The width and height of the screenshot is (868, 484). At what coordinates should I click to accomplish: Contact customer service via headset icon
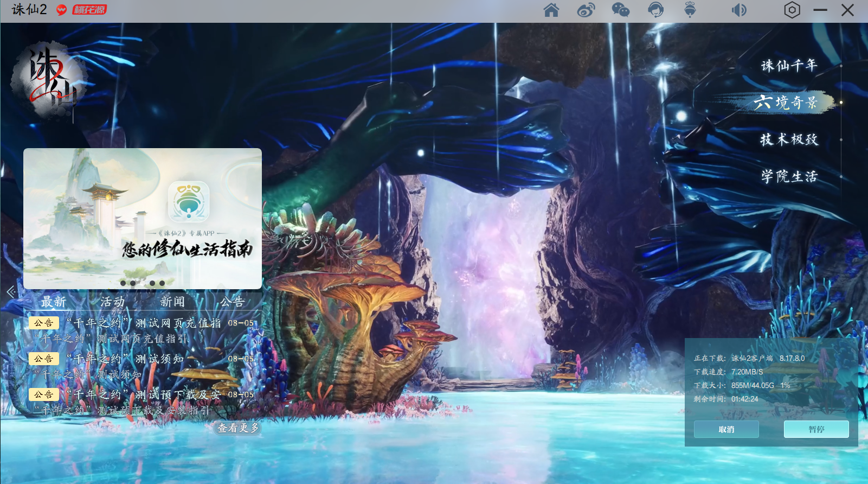pyautogui.click(x=655, y=10)
